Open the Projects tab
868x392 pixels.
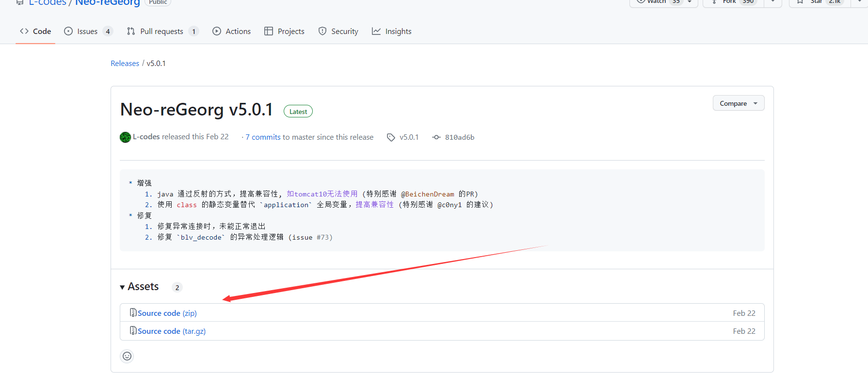[x=284, y=31]
